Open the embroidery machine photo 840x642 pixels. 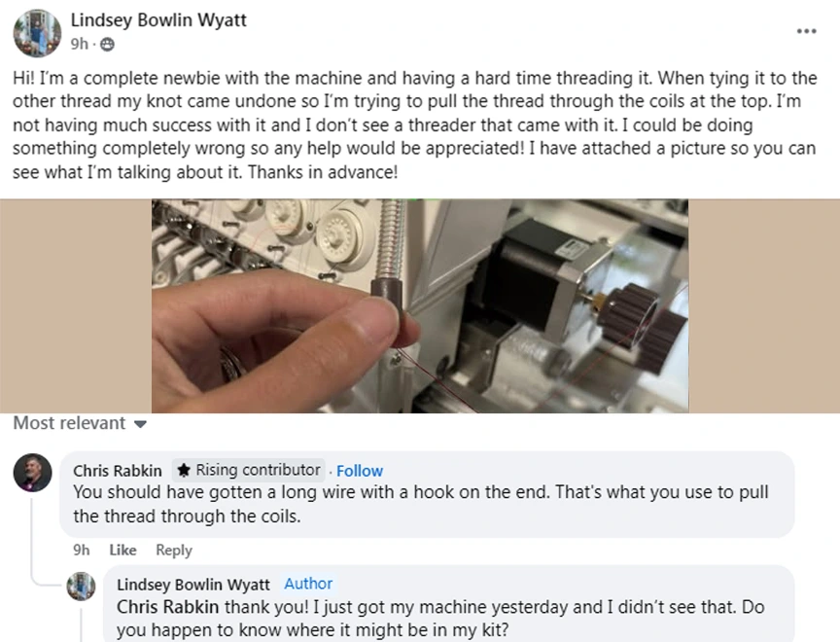[420, 306]
